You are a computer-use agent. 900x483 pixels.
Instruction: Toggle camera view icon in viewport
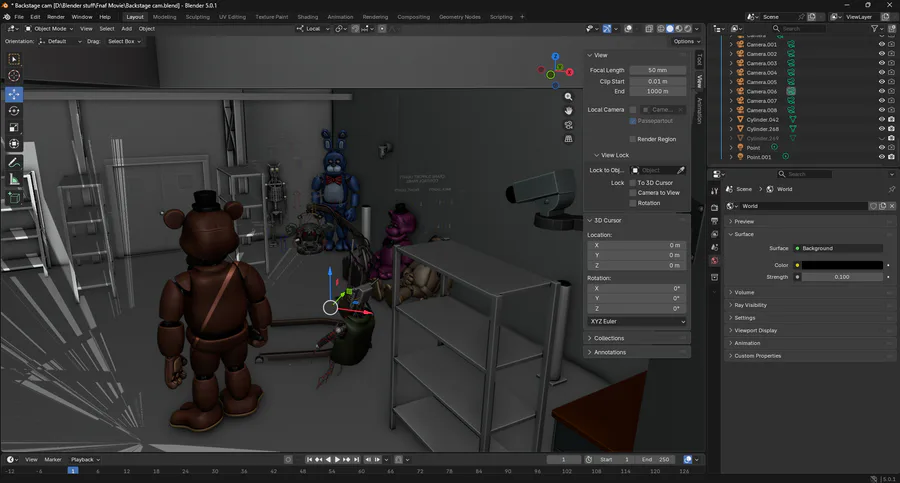(568, 125)
